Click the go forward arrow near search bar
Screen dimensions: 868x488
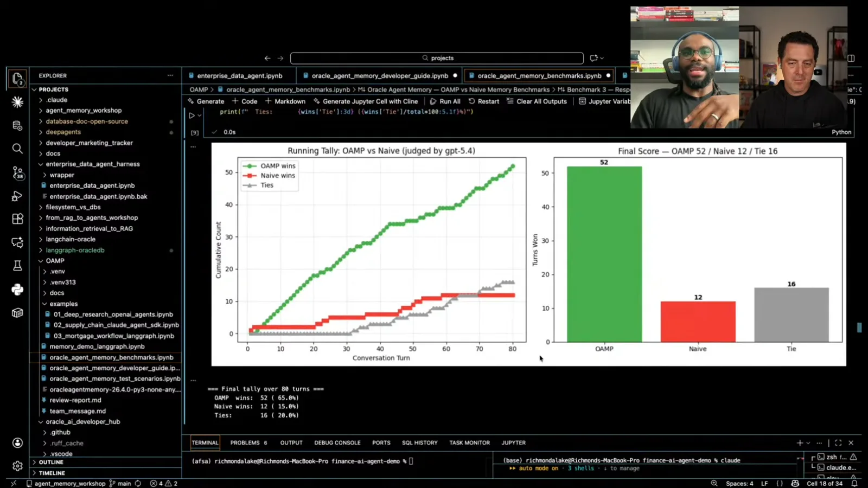pos(280,58)
